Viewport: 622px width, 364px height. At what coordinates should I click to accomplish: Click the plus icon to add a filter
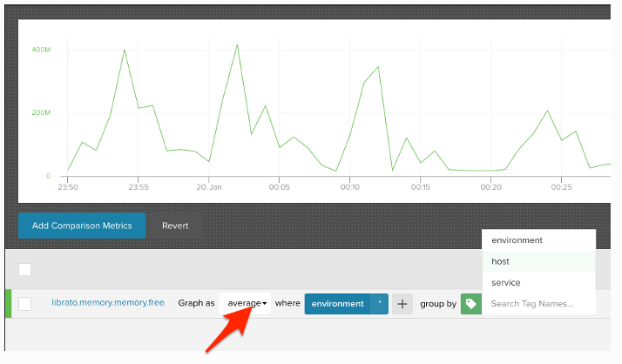click(402, 304)
